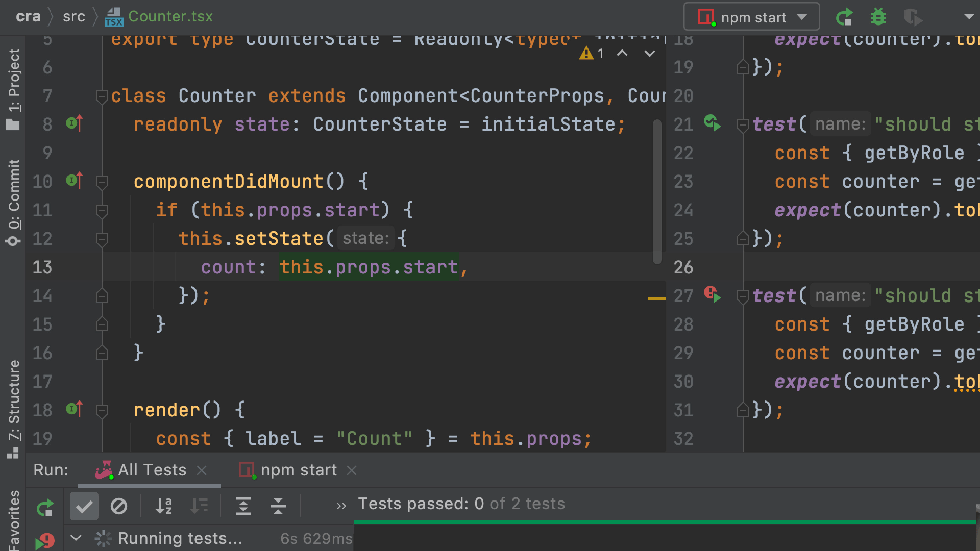Toggle the Show Passed tests filter

coord(84,507)
